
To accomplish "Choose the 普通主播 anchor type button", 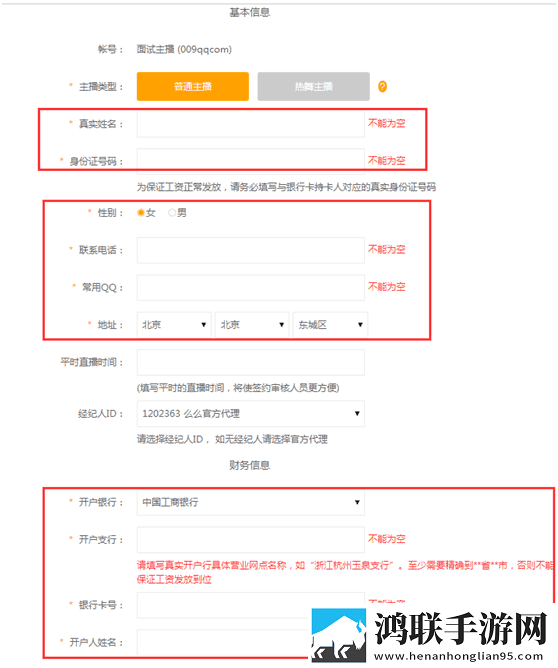I will click(x=193, y=86).
